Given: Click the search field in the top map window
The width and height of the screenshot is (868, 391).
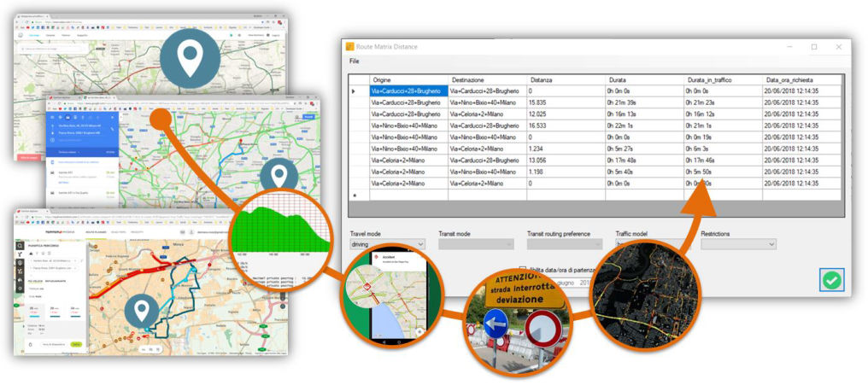Looking at the screenshot, I should [x=53, y=50].
